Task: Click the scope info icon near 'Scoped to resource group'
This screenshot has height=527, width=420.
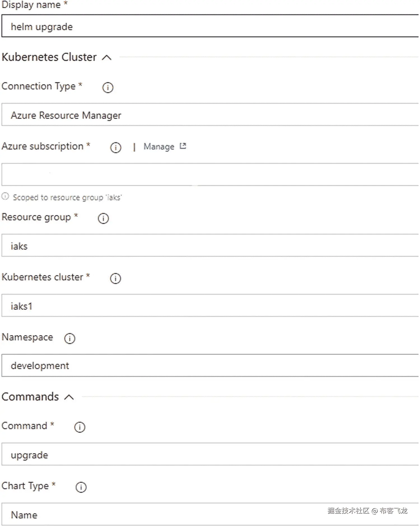Action: coord(5,196)
